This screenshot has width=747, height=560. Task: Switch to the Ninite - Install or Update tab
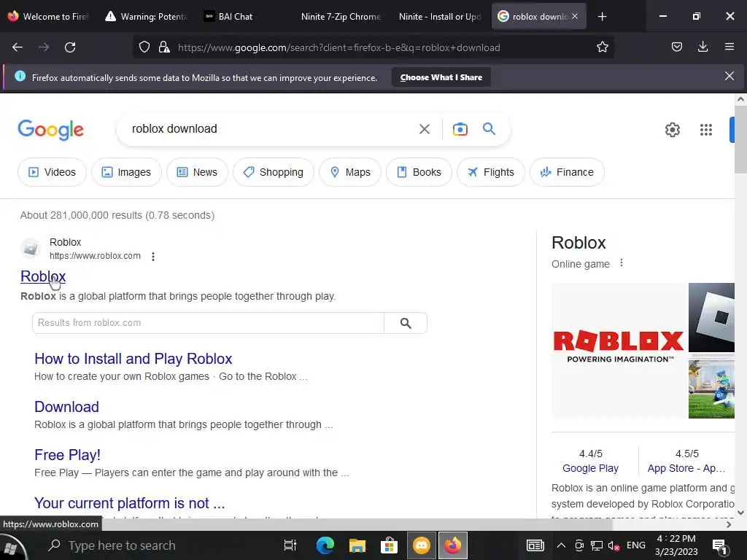click(x=439, y=16)
